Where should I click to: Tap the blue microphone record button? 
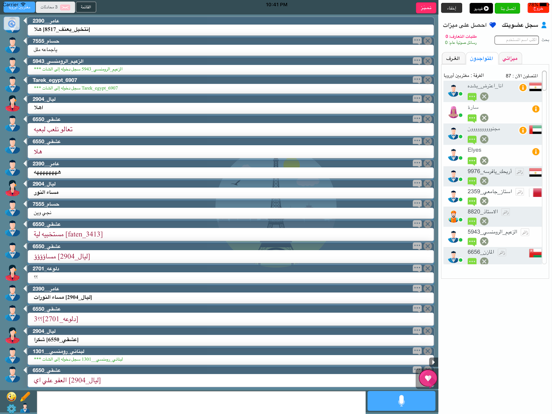click(401, 401)
